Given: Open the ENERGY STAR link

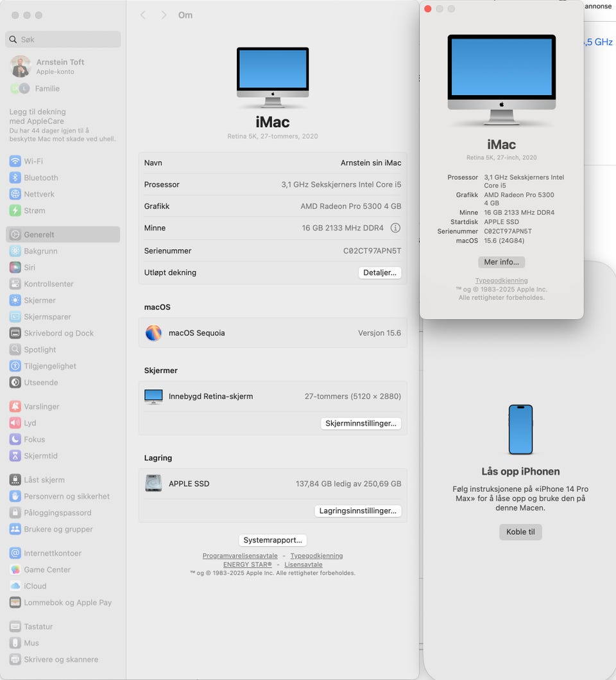Looking at the screenshot, I should (248, 564).
